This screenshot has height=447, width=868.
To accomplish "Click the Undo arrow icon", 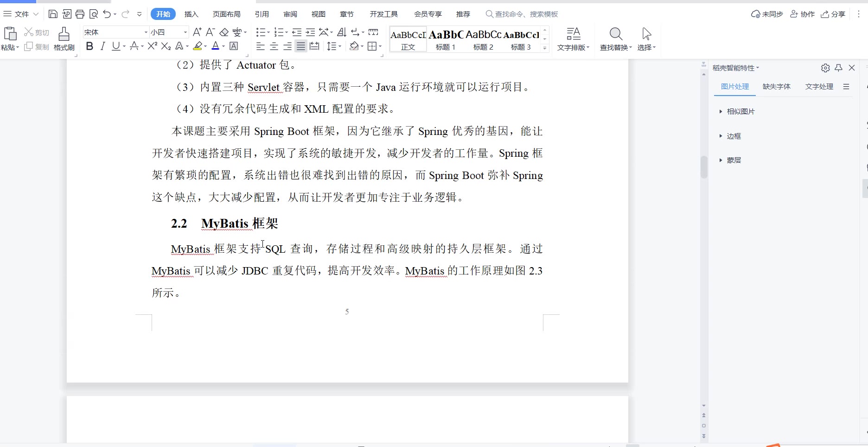I will 107,14.
